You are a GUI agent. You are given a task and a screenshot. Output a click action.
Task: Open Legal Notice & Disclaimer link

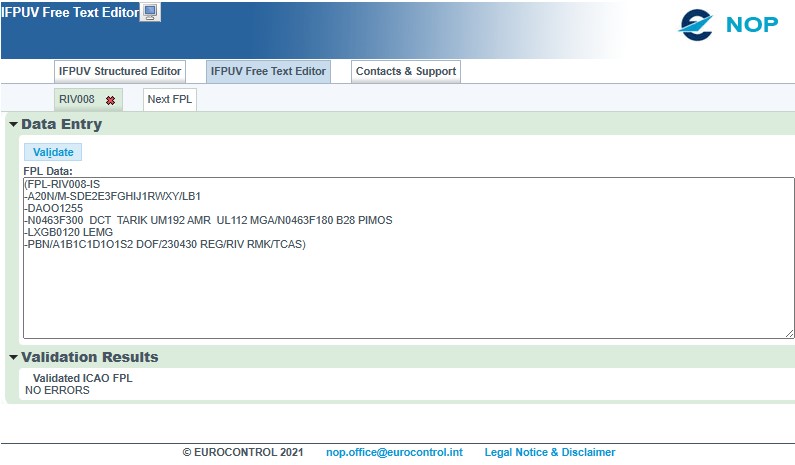(550, 452)
